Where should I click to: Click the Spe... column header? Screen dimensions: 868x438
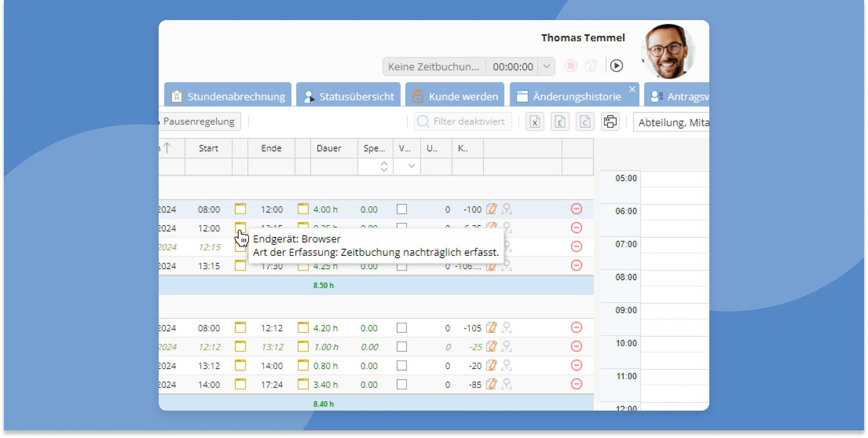click(x=375, y=148)
